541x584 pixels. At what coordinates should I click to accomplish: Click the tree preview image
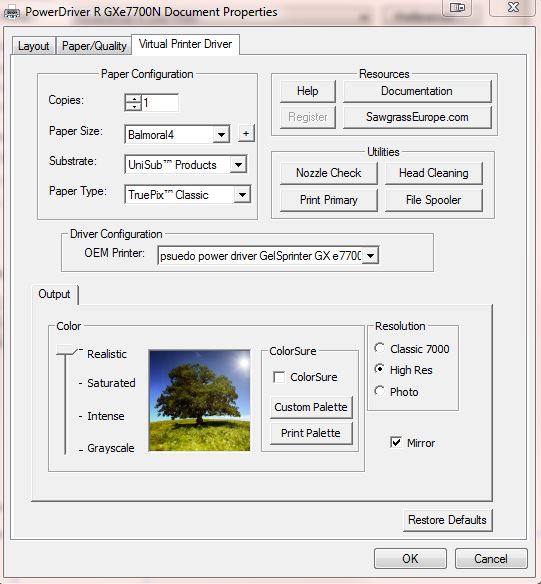tap(199, 400)
